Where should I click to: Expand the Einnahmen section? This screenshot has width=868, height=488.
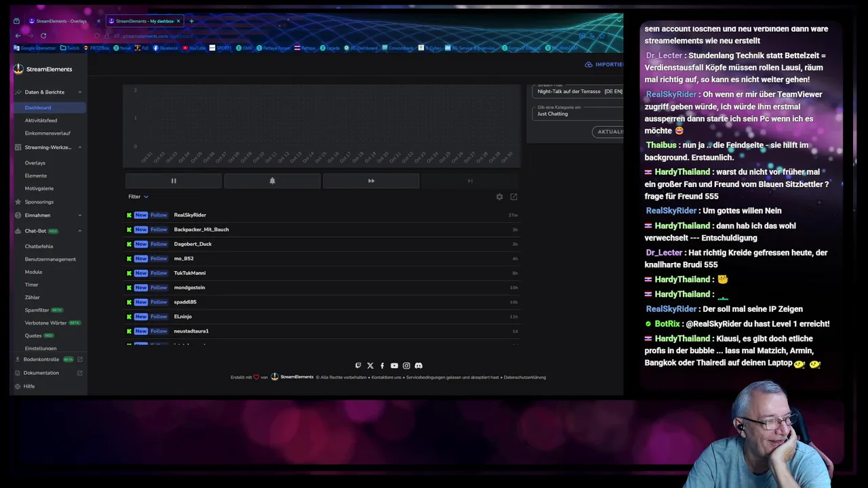79,216
